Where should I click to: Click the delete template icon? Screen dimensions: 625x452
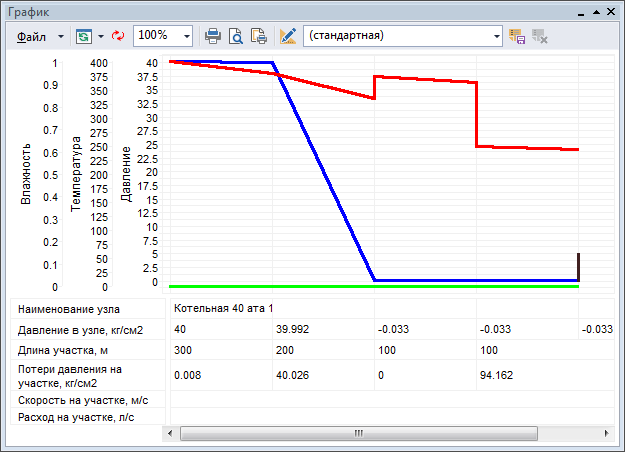coord(540,35)
